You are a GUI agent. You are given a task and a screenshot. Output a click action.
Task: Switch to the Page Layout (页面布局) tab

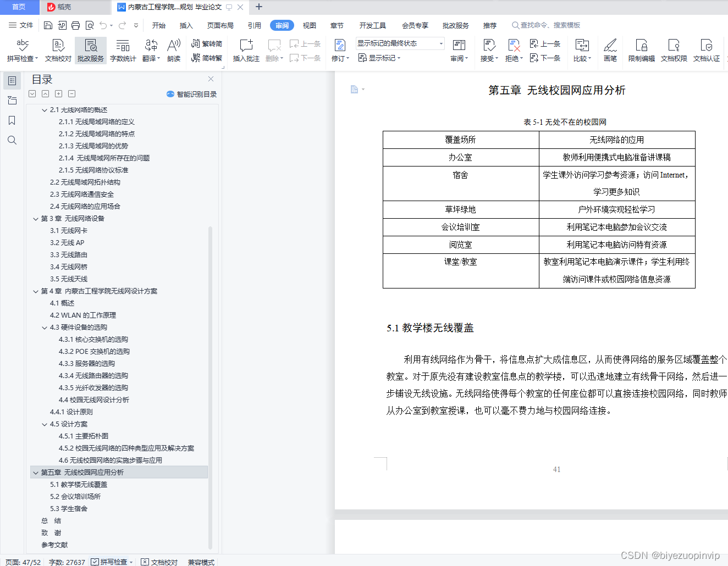pyautogui.click(x=220, y=25)
